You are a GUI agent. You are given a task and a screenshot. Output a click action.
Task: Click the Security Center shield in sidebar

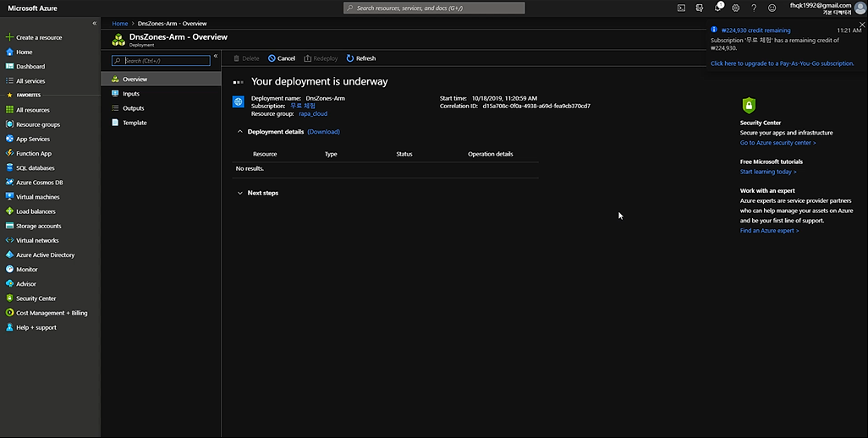click(9, 298)
